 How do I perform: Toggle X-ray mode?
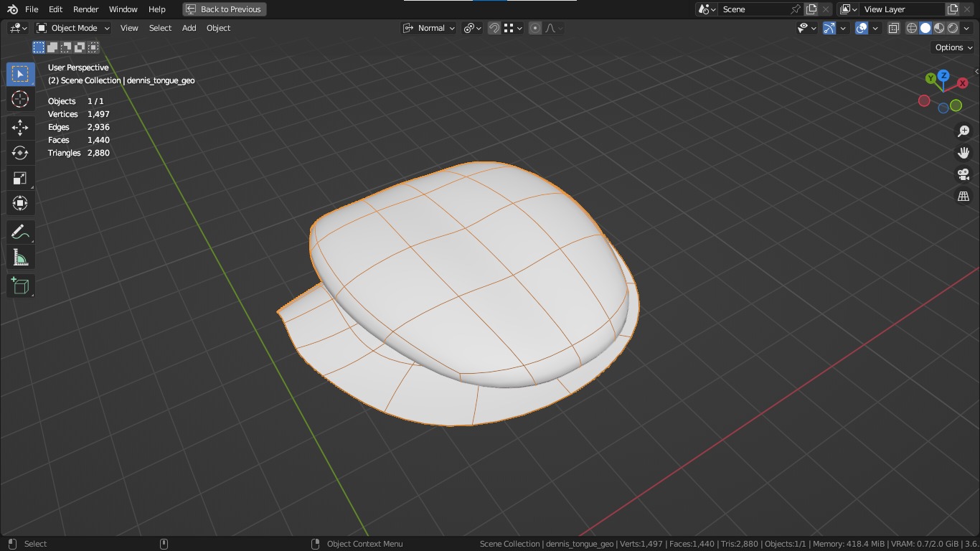[x=894, y=28]
